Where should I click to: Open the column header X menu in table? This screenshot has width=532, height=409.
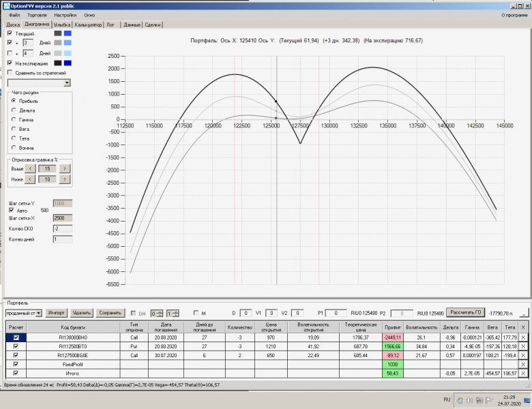(x=523, y=328)
